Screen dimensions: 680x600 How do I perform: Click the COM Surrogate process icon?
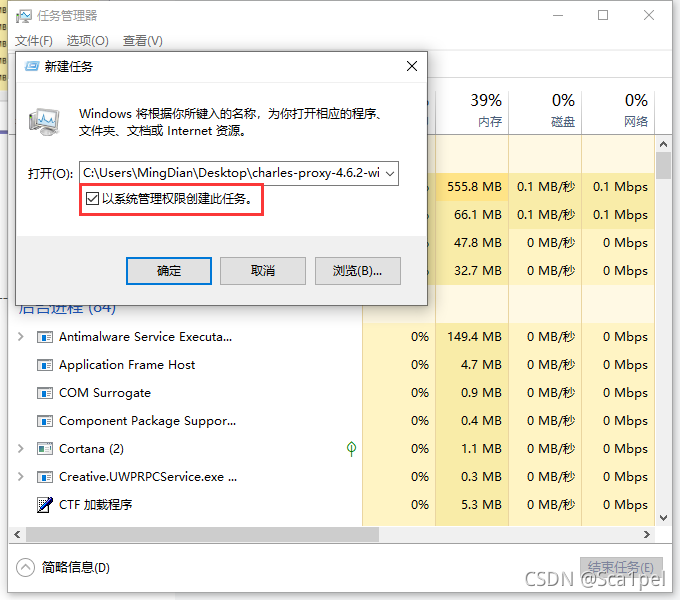coord(45,393)
